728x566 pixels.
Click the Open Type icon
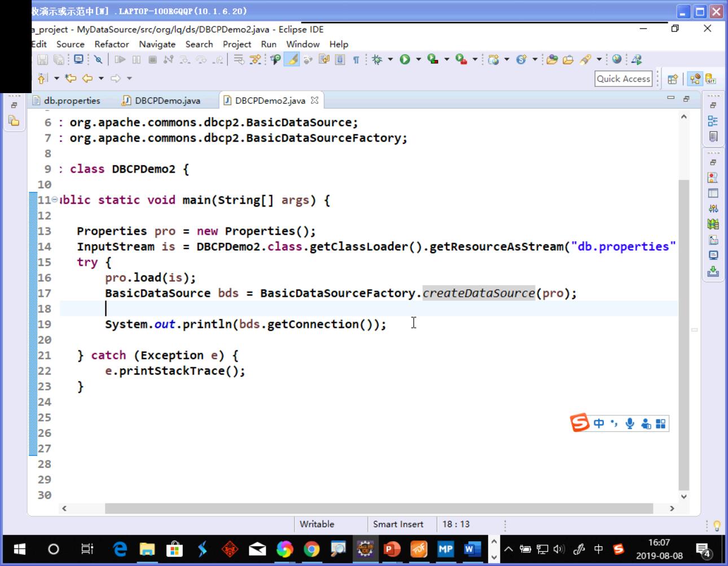[x=552, y=59]
